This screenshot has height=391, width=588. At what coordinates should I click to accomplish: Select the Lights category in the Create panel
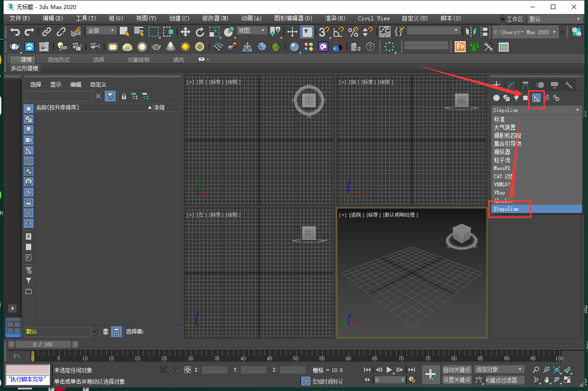[x=516, y=98]
